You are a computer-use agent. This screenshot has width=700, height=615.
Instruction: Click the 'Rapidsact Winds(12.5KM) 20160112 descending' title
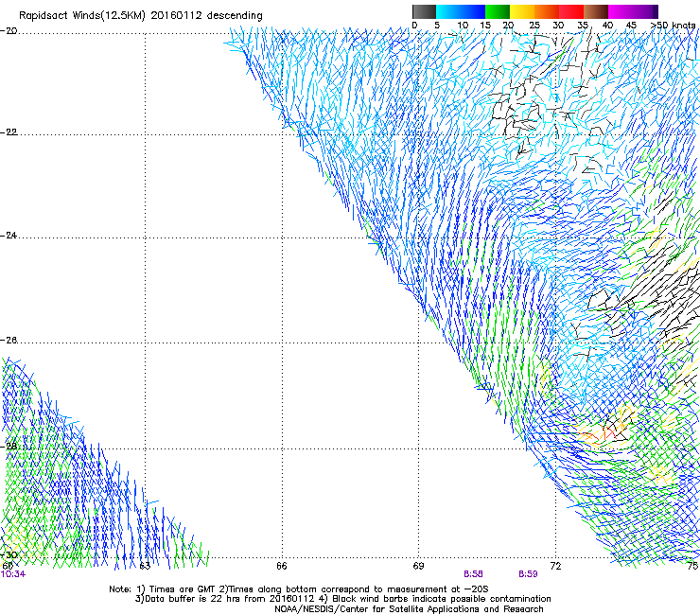tap(141, 16)
